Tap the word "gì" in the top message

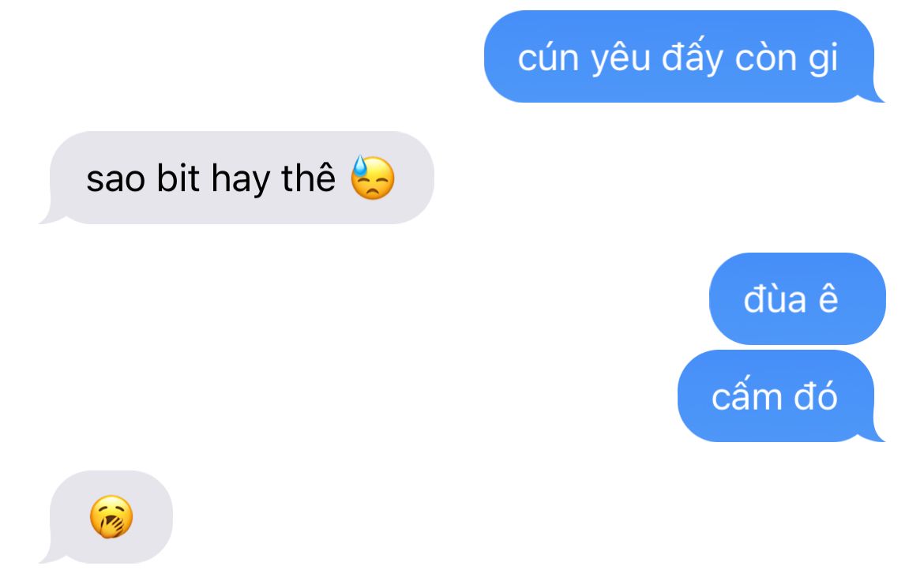pyautogui.click(x=823, y=58)
